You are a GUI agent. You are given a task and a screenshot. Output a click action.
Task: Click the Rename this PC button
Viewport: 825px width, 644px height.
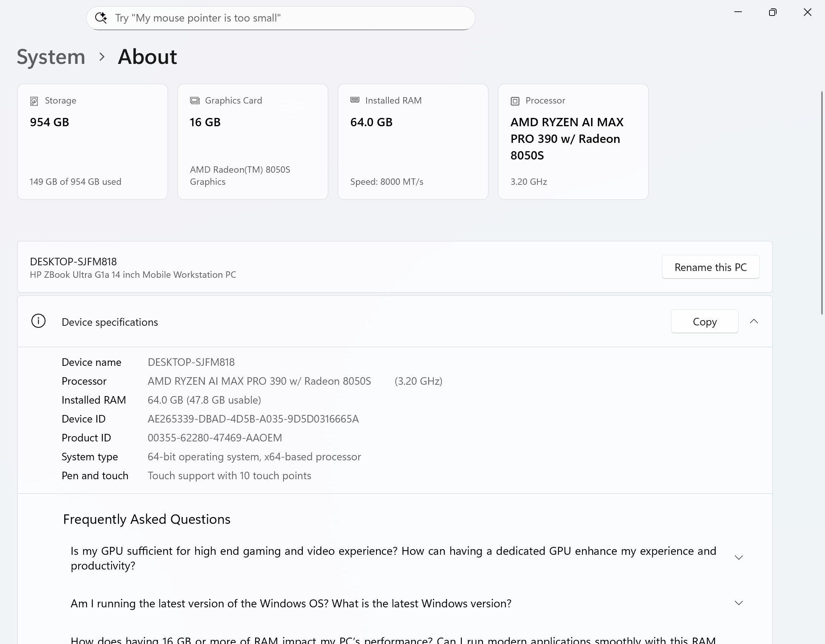coord(710,267)
